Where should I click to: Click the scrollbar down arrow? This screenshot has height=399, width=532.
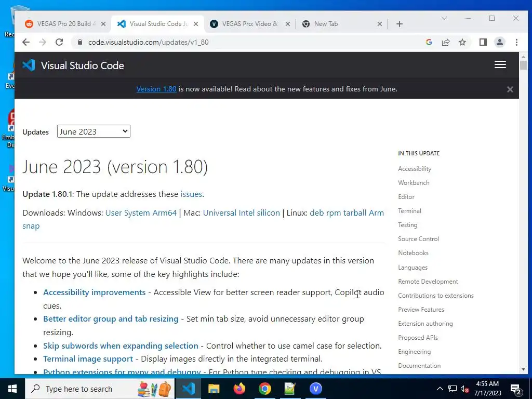[523, 369]
